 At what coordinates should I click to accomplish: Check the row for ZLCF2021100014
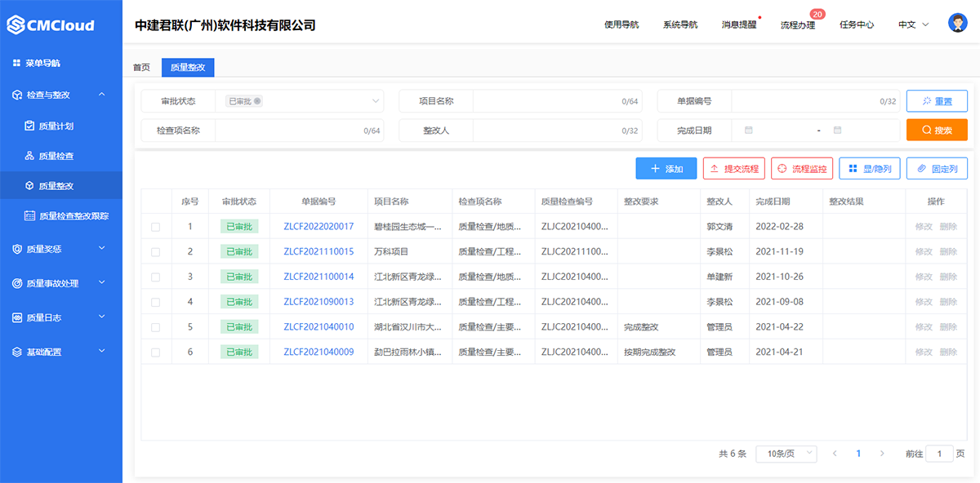point(156,277)
